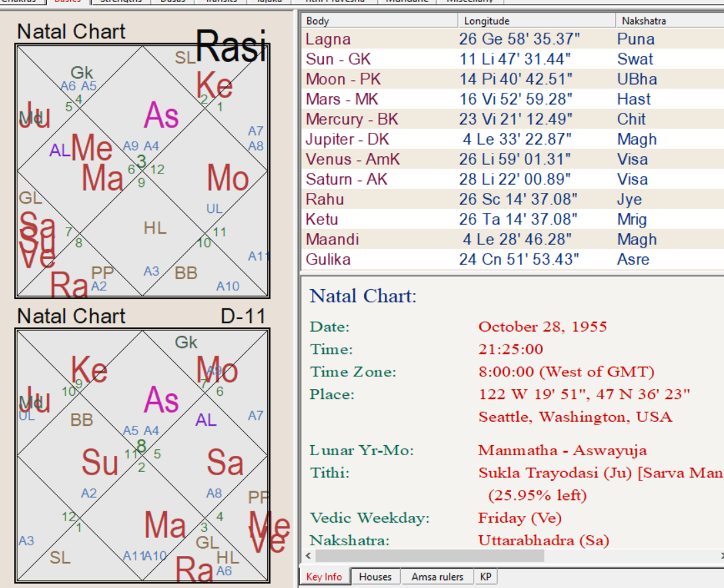Click the horizontal scrollbar left arrow

308,556
